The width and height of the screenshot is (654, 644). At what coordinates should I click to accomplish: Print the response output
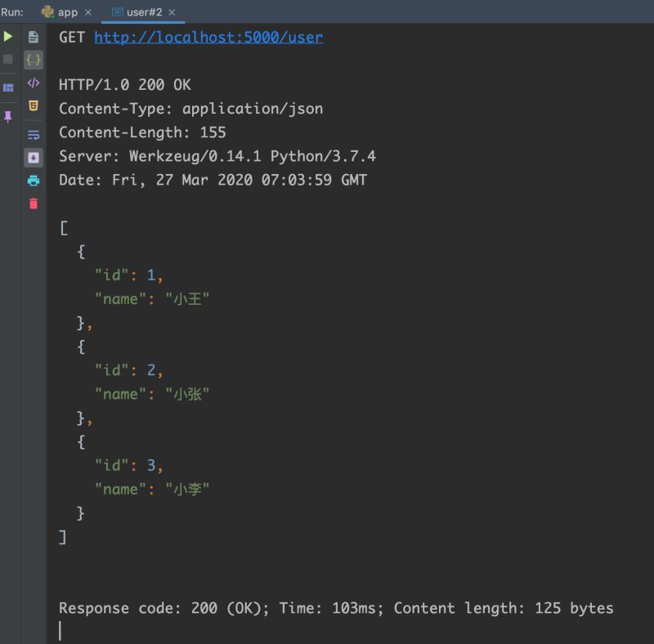tap(34, 181)
